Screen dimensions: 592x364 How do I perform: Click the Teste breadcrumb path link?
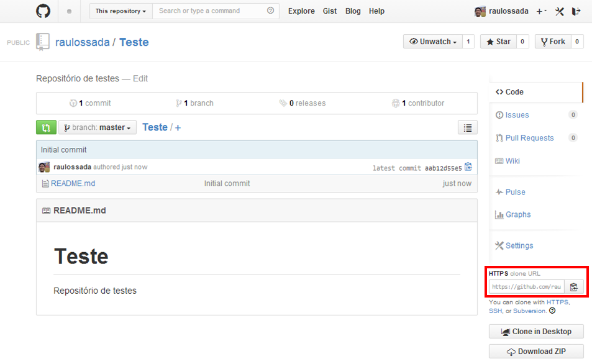point(155,127)
